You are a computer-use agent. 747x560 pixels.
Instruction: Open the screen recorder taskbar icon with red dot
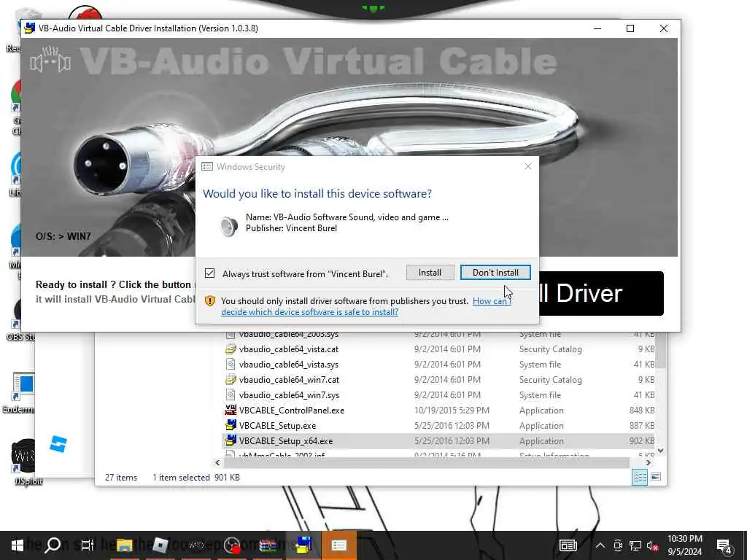pyautogui.click(x=233, y=545)
